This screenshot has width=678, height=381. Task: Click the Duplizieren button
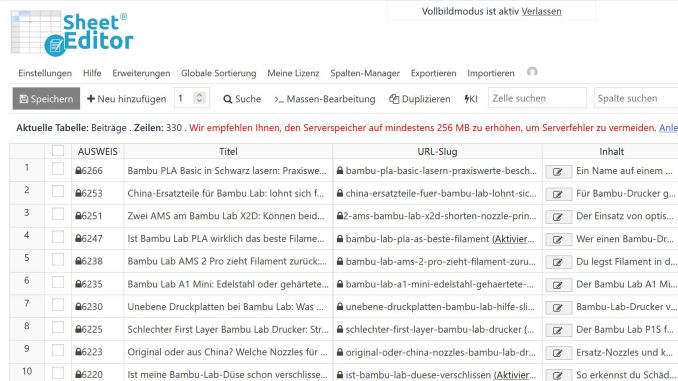point(420,99)
